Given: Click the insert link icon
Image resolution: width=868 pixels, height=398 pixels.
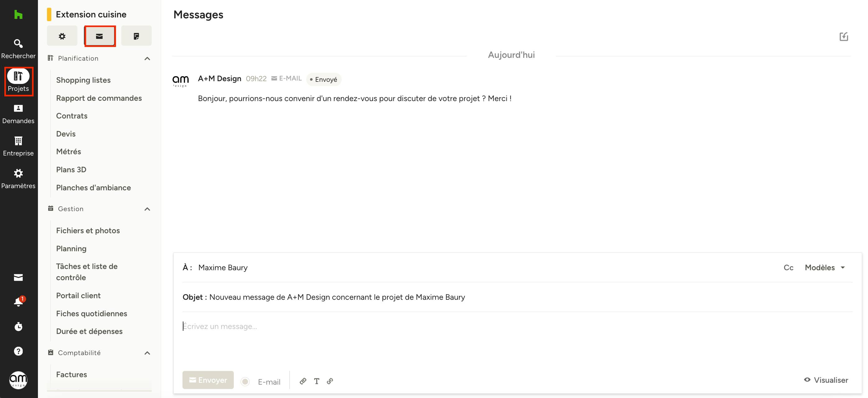Looking at the screenshot, I should pos(330,381).
